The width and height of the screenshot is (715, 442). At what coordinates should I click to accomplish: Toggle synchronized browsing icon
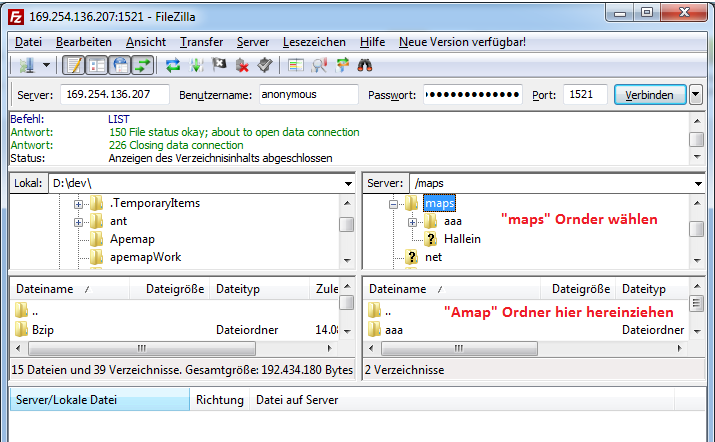pyautogui.click(x=342, y=65)
